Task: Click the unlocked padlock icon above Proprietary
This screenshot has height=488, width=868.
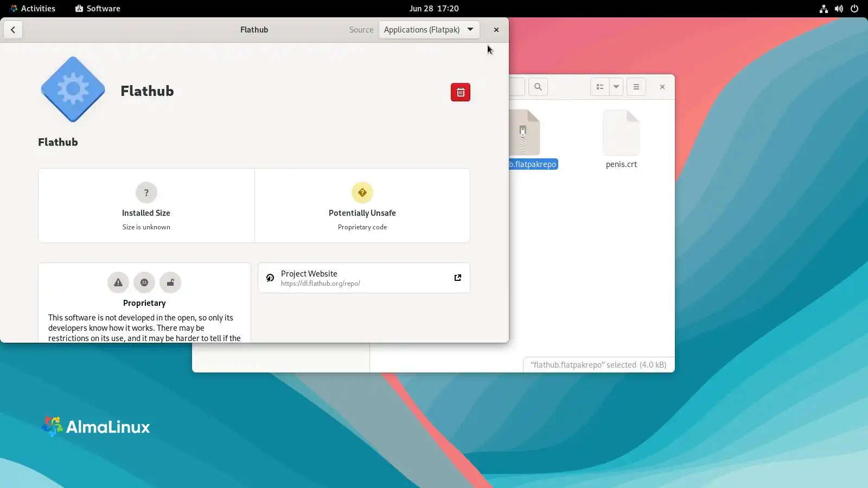Action: pyautogui.click(x=170, y=282)
